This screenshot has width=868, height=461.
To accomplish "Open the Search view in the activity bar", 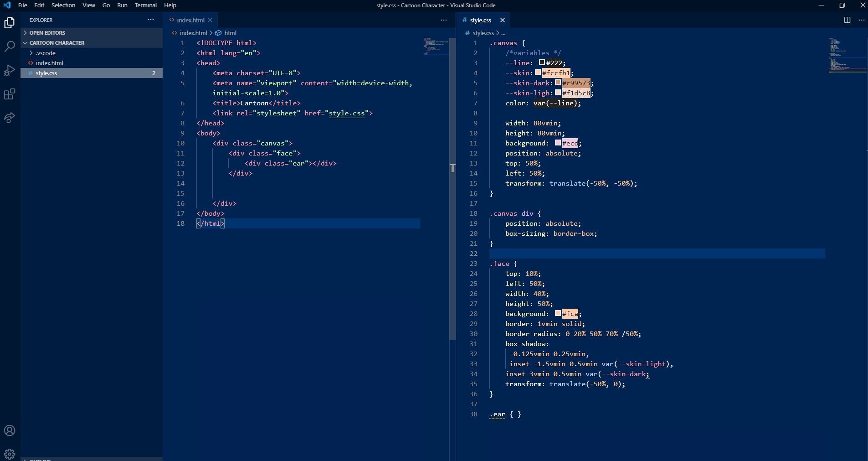I will pos(10,46).
